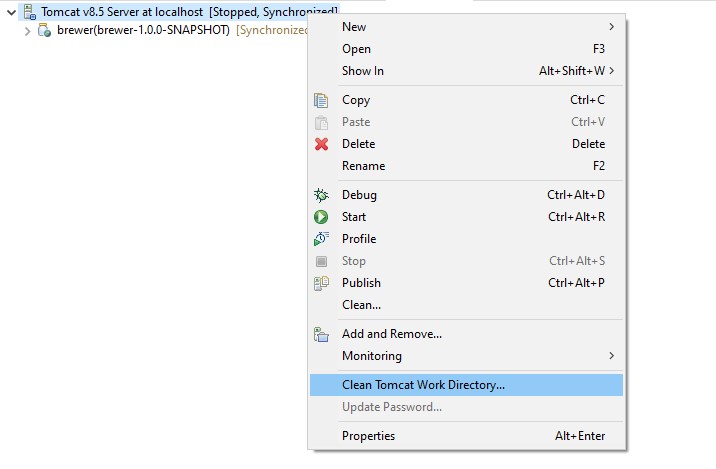Viewport: 716px width, 469px height.
Task: Choose Debug to launch server in debug
Action: pos(466,195)
